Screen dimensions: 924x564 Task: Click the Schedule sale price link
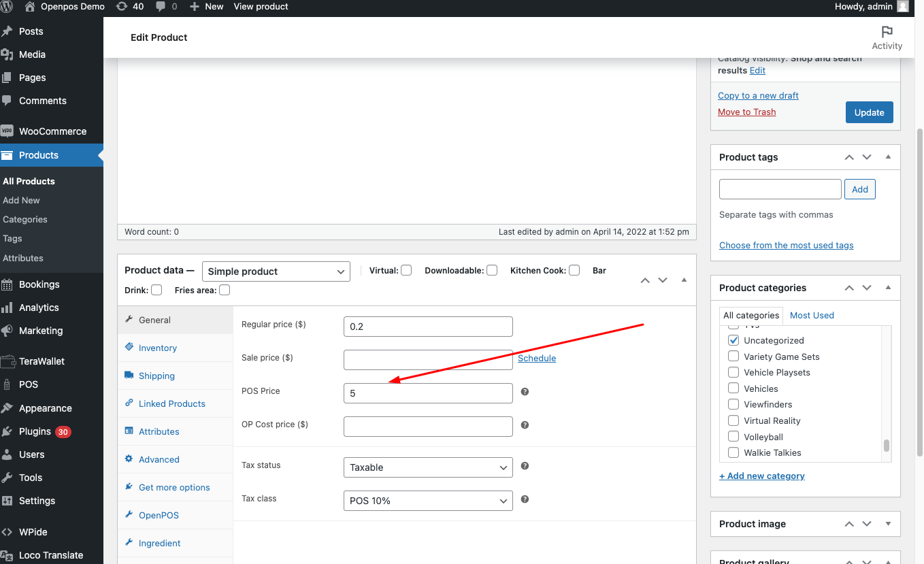pyautogui.click(x=537, y=359)
